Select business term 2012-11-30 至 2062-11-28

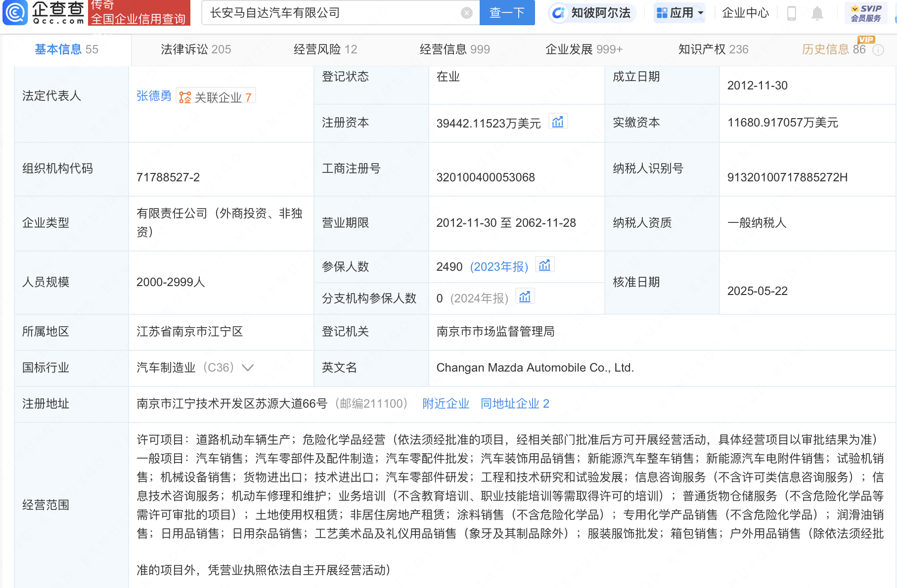pyautogui.click(x=506, y=223)
